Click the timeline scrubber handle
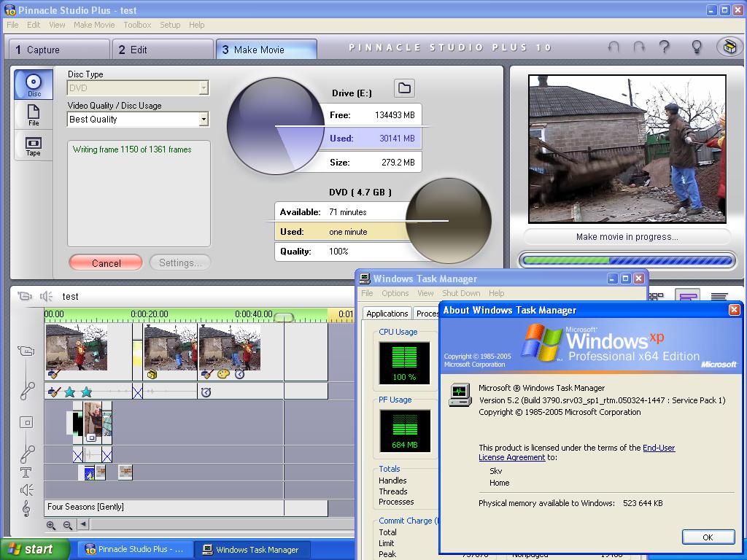747x560 pixels. point(284,317)
